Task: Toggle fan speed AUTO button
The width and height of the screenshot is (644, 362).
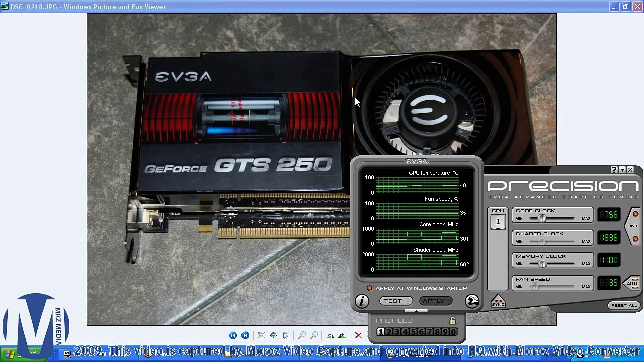Action: click(632, 283)
